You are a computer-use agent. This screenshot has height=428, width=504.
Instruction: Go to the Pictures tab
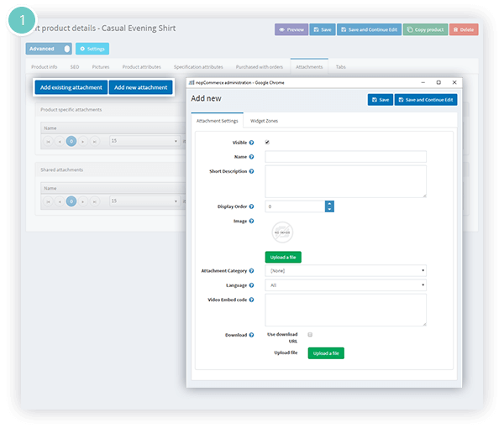pos(101,67)
